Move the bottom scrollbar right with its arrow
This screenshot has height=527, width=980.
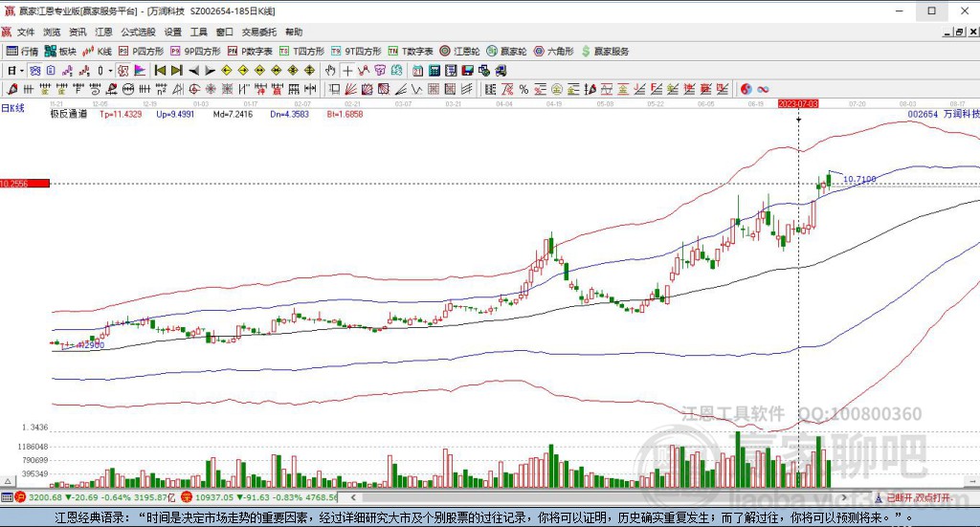844,497
